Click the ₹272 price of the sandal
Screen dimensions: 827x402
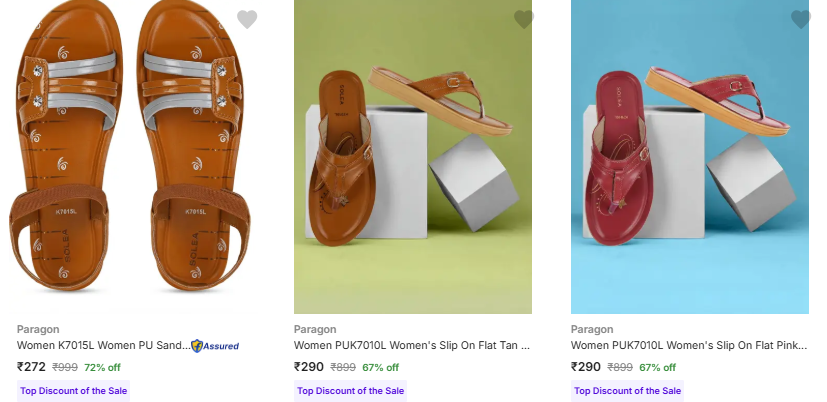point(31,367)
